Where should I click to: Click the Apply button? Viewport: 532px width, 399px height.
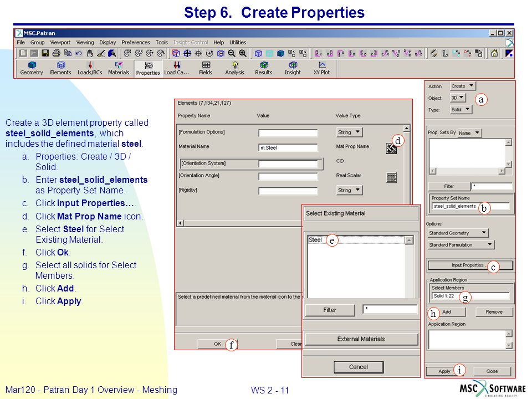pyautogui.click(x=444, y=371)
